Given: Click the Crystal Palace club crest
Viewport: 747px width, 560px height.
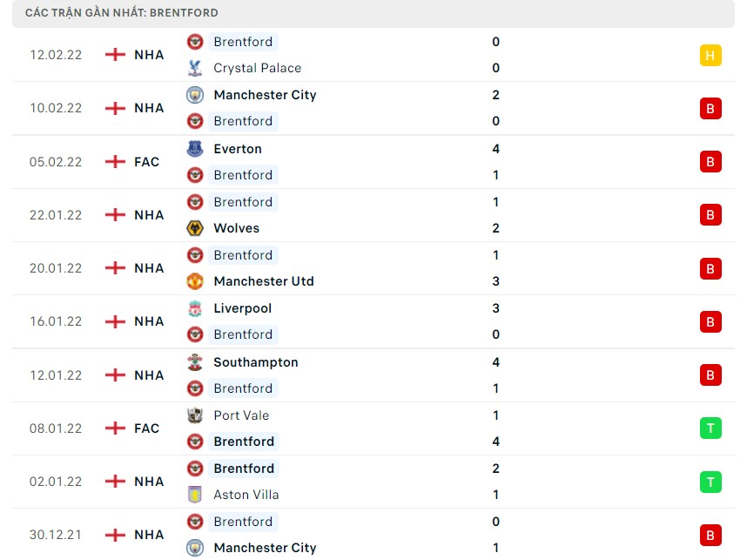Looking at the screenshot, I should click(x=195, y=68).
